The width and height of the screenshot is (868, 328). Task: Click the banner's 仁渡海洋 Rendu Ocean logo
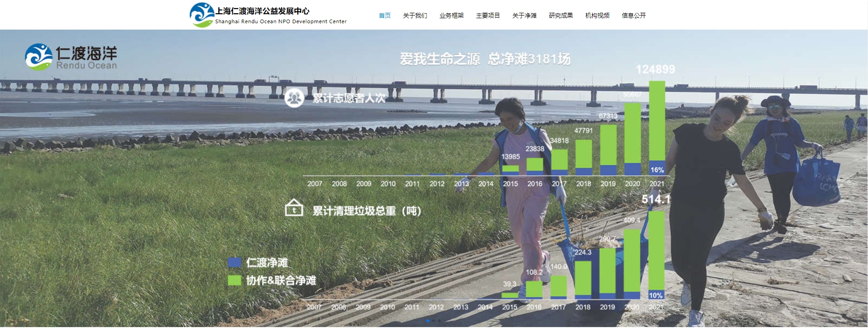[x=71, y=57]
